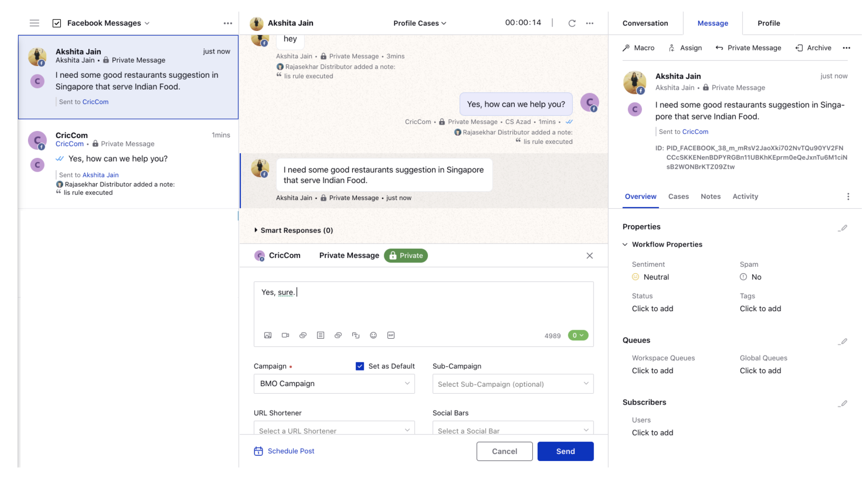Screen dimensions: 868x481
Task: Uncheck Set as Default checkbox
Action: 359,366
